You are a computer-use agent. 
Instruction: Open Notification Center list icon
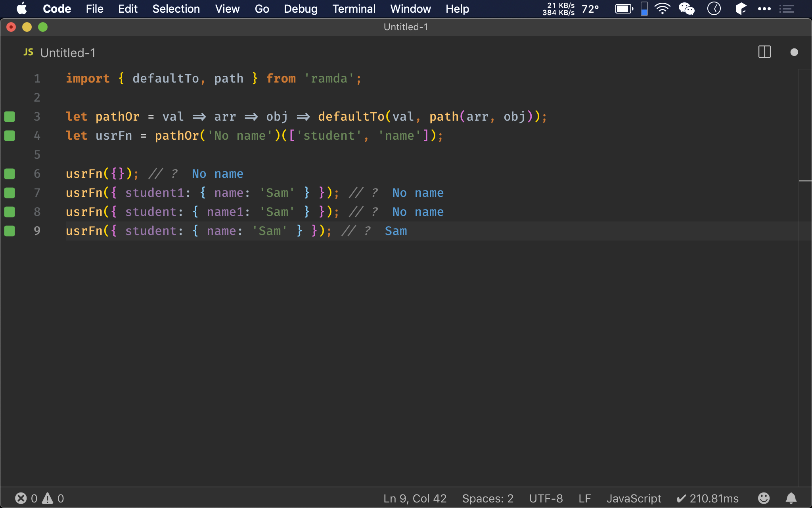(786, 9)
